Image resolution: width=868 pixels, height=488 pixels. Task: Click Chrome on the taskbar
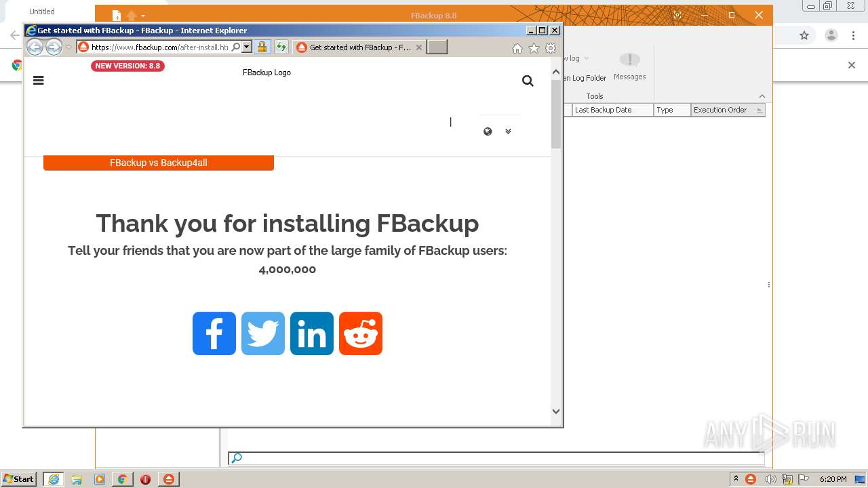[x=122, y=479]
